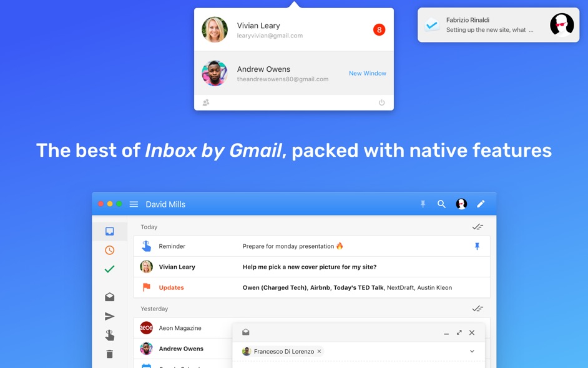This screenshot has height=368, width=588.
Task: Switch to Andrew Owens account
Action: pos(294,73)
